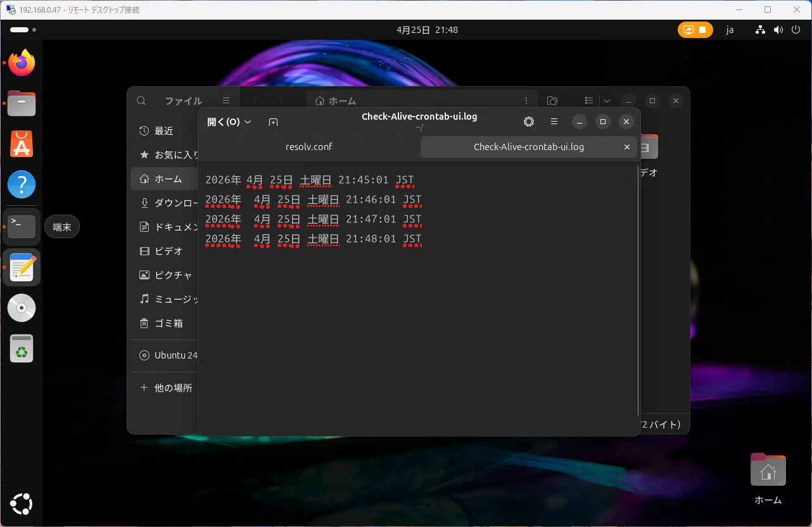Launch Firefox from the Ubuntu dock

tap(22, 63)
